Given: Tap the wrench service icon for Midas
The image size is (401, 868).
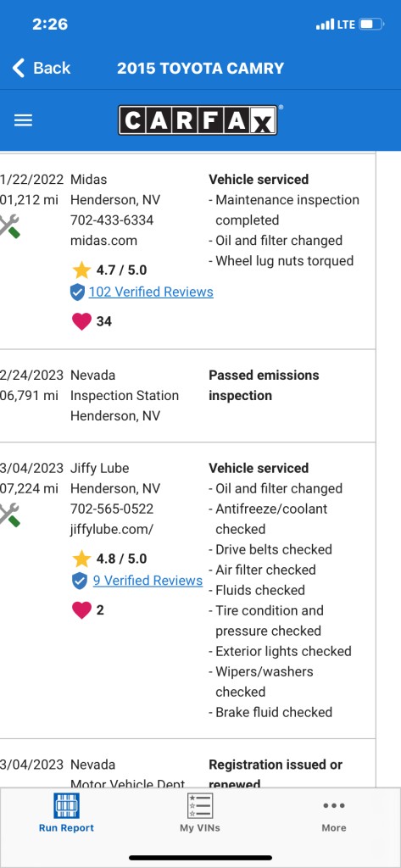Looking at the screenshot, I should click(9, 226).
